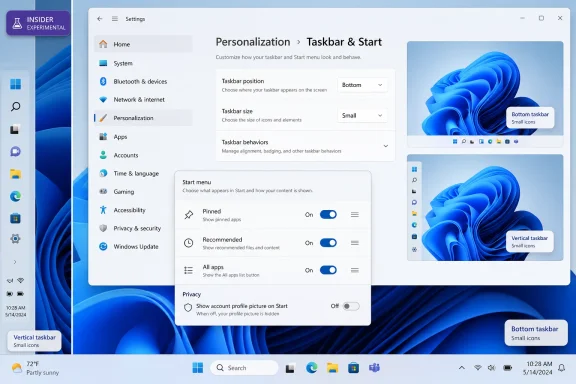Viewport: 576px width, 384px height.
Task: Click the Personalization breadcrumb link
Action: pyautogui.click(x=253, y=42)
